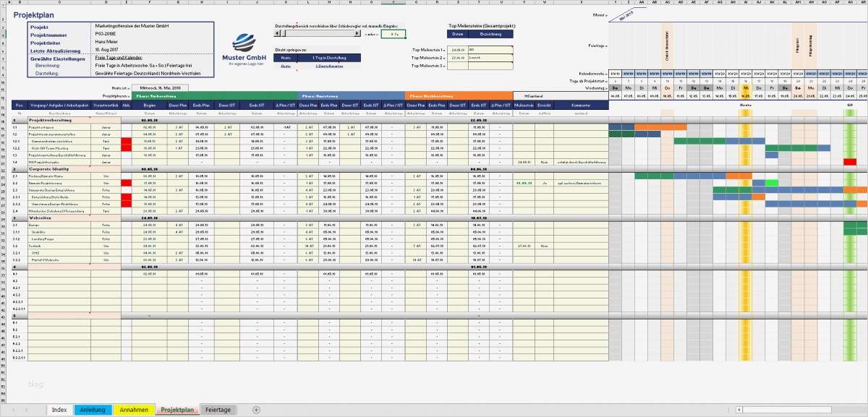Click left arrow of the Darstellungsbereich scrollbar
The image size is (868, 417).
(x=276, y=33)
